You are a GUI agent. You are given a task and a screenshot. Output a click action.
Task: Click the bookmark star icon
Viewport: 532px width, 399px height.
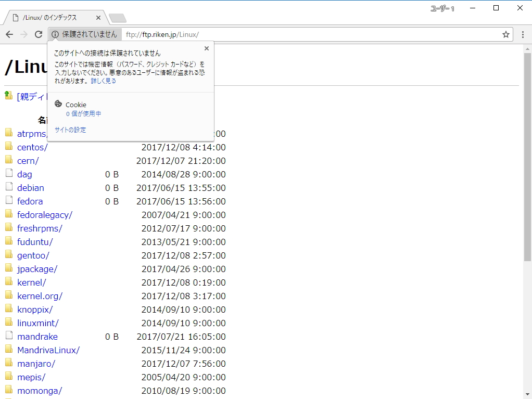point(505,34)
